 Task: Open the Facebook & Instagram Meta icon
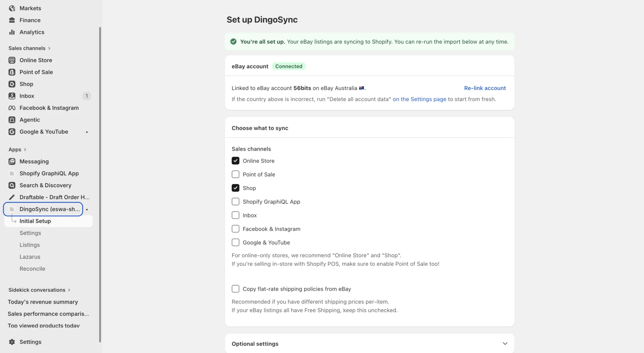12,108
